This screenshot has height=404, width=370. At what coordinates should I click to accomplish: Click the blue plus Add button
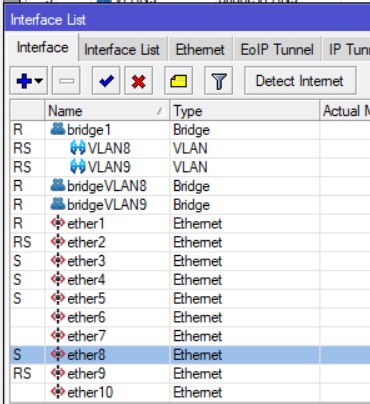pyautogui.click(x=24, y=81)
